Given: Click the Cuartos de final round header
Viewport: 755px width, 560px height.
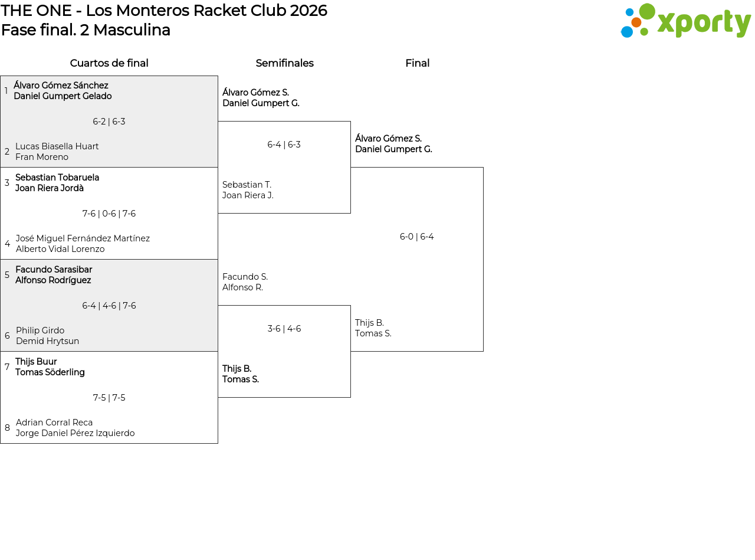Looking at the screenshot, I should coord(109,63).
